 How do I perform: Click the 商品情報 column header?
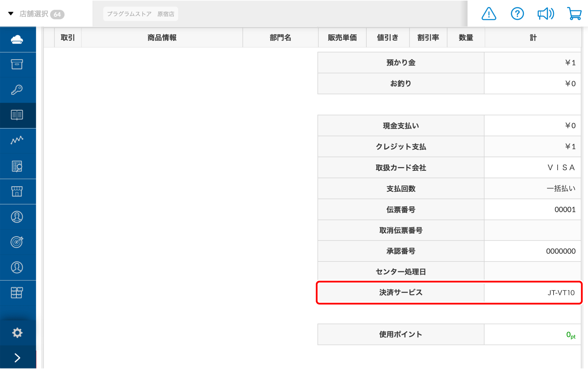[162, 38]
